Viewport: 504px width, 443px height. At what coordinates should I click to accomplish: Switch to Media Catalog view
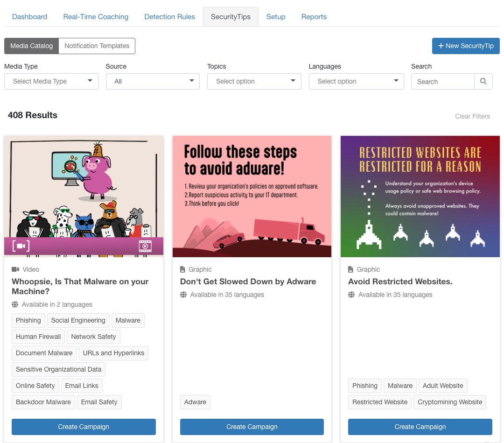point(31,46)
